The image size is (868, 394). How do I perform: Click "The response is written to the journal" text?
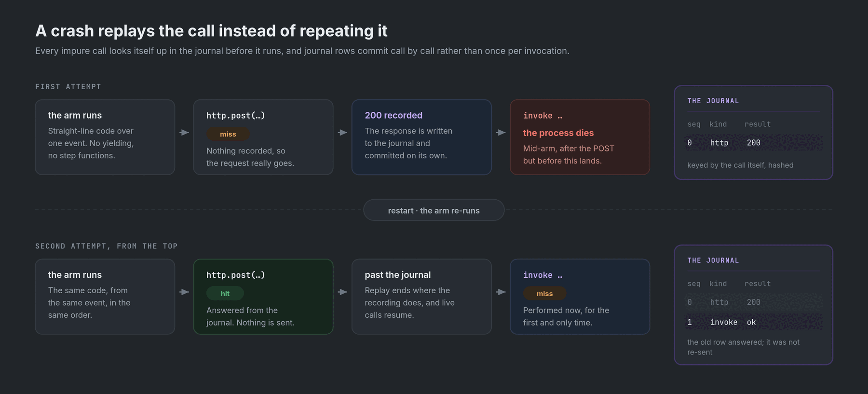click(x=408, y=143)
